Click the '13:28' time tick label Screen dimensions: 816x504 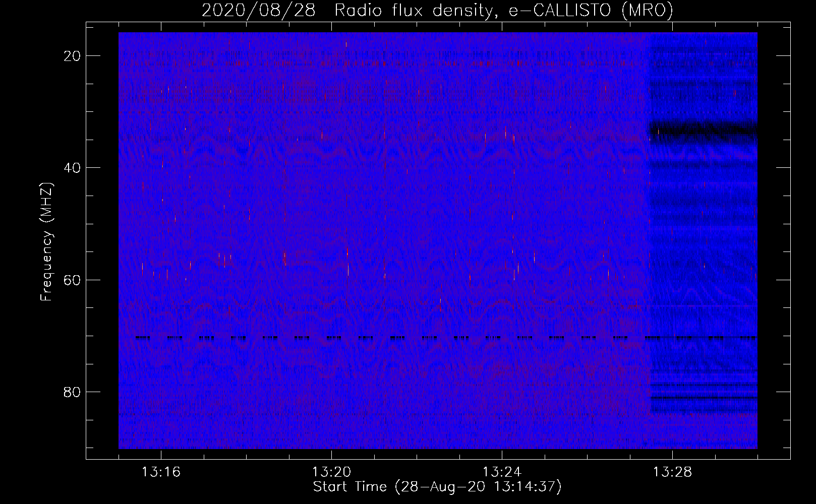[672, 472]
